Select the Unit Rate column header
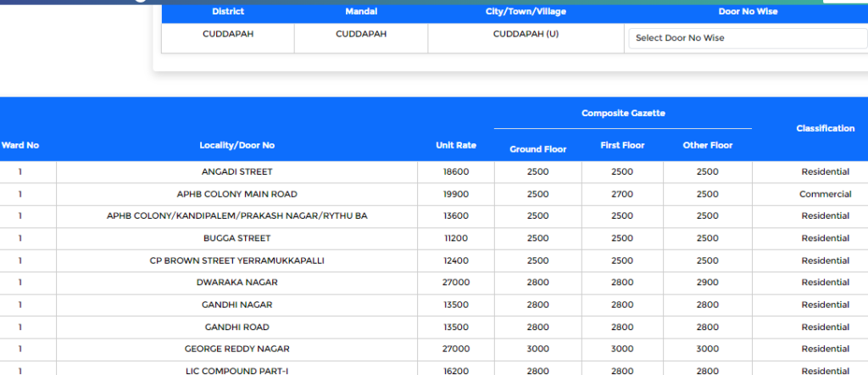Viewport: 868px width, 375px height. coord(456,145)
